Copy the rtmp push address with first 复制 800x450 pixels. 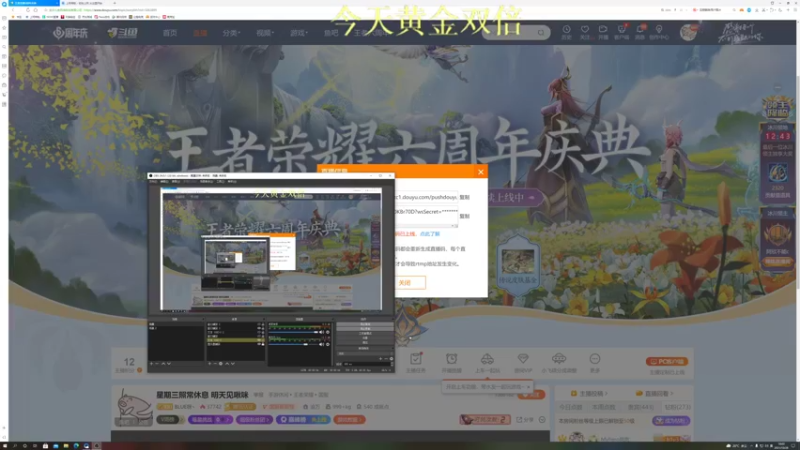pyautogui.click(x=464, y=197)
